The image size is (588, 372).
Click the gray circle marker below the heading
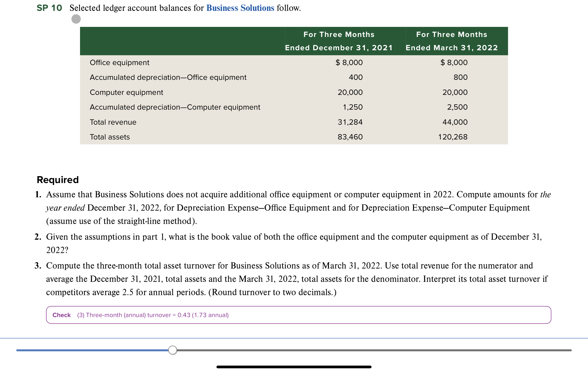76,19
